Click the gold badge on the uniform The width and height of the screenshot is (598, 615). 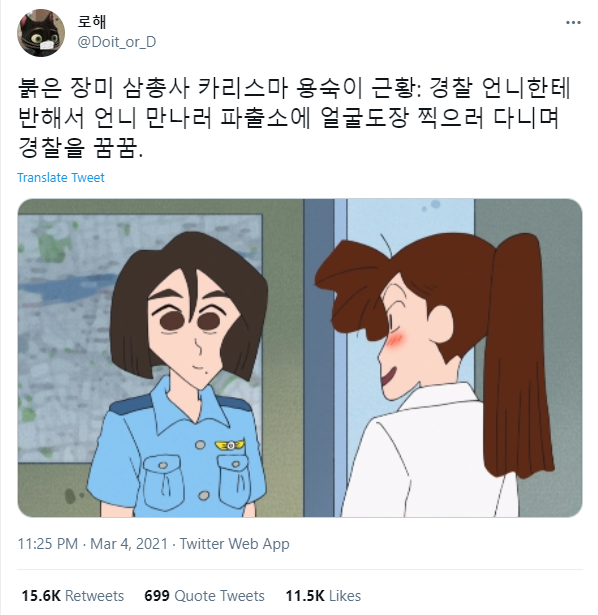[x=230, y=445]
